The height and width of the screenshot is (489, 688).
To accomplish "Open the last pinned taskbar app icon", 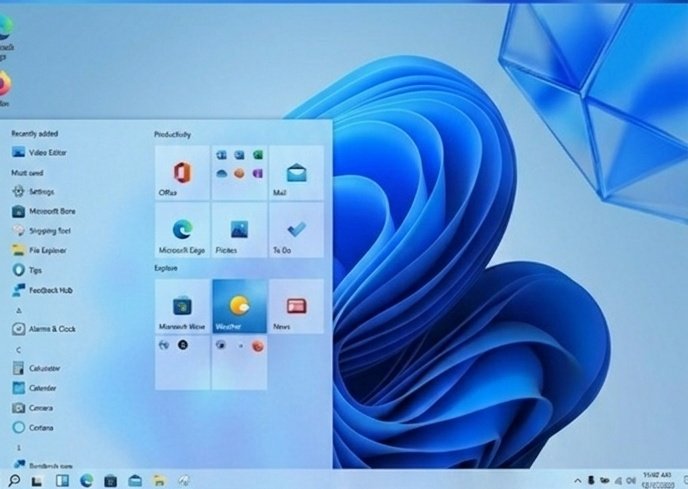I will [183, 481].
